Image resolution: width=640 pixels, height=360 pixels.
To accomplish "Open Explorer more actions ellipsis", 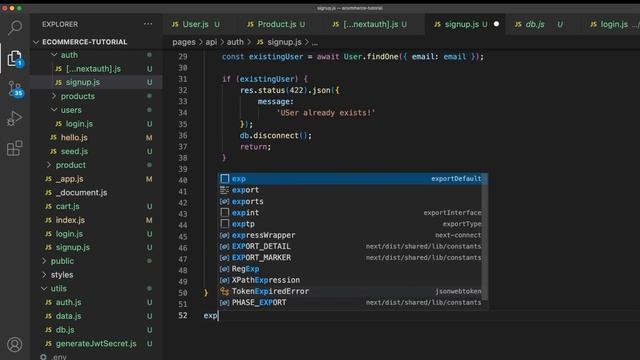I will [148, 24].
